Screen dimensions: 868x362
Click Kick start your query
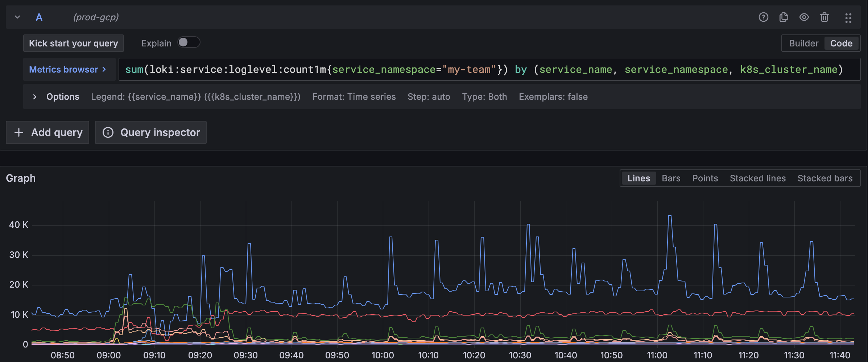(73, 43)
